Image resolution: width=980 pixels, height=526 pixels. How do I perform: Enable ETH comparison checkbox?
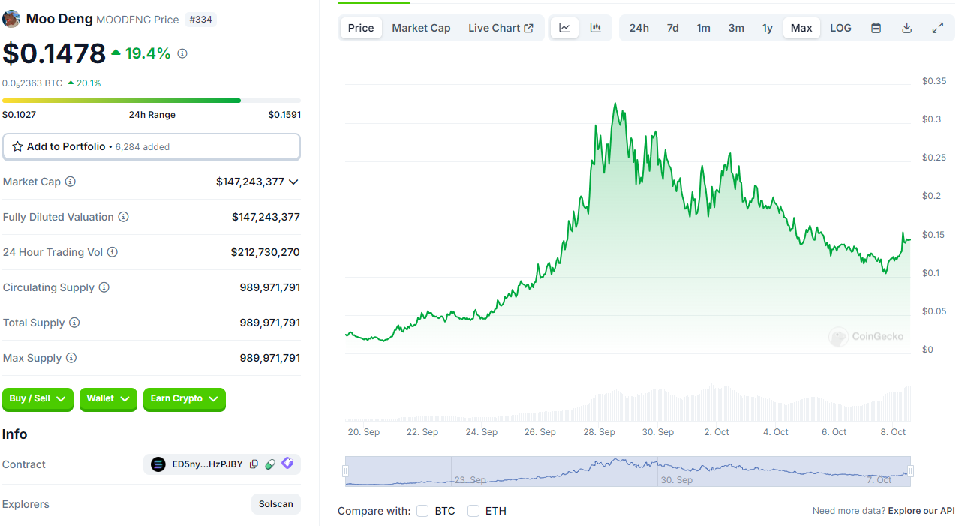[x=473, y=511]
